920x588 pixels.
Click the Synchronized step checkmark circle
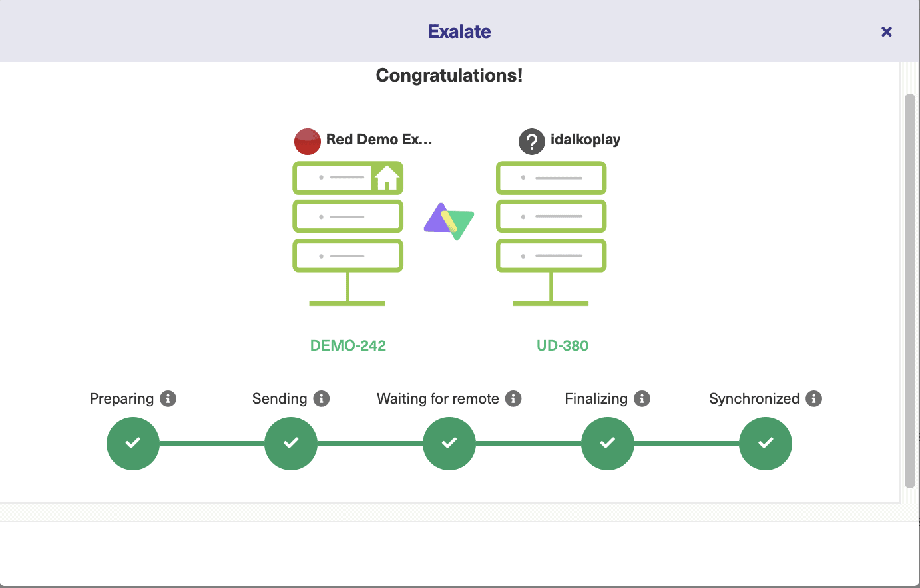766,444
